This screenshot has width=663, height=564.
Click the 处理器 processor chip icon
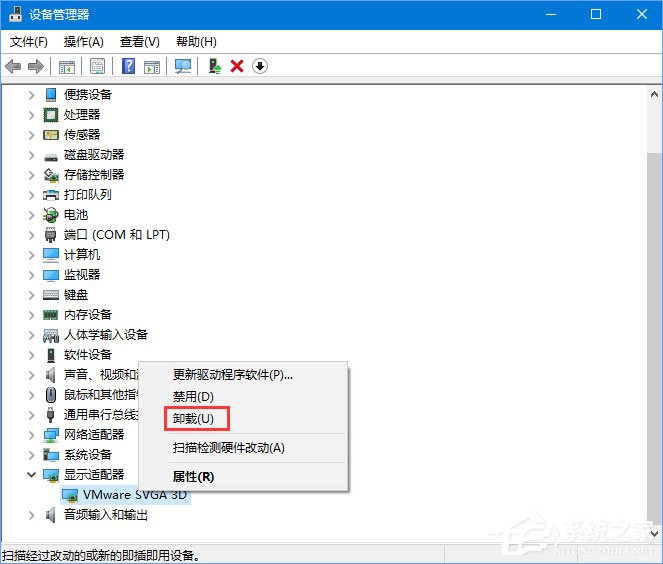[x=51, y=115]
